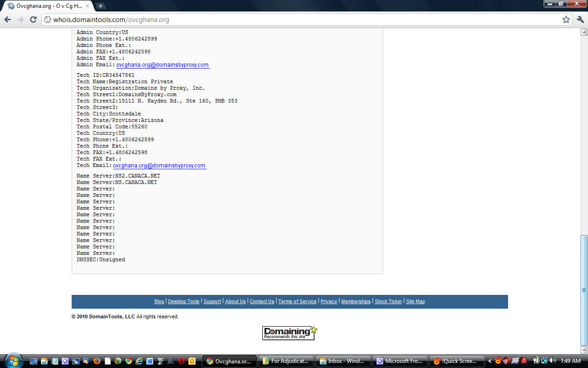Go back using the browser back arrow
This screenshot has height=368, width=588.
(7, 19)
